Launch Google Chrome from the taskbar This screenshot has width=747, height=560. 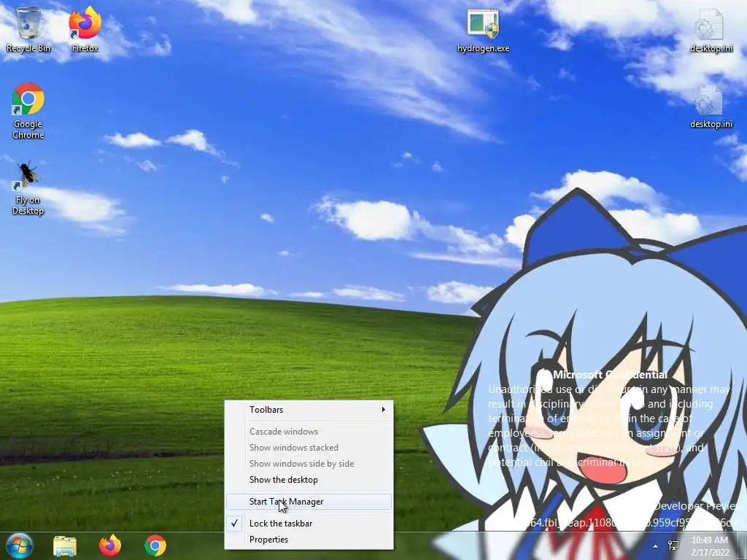(x=155, y=545)
